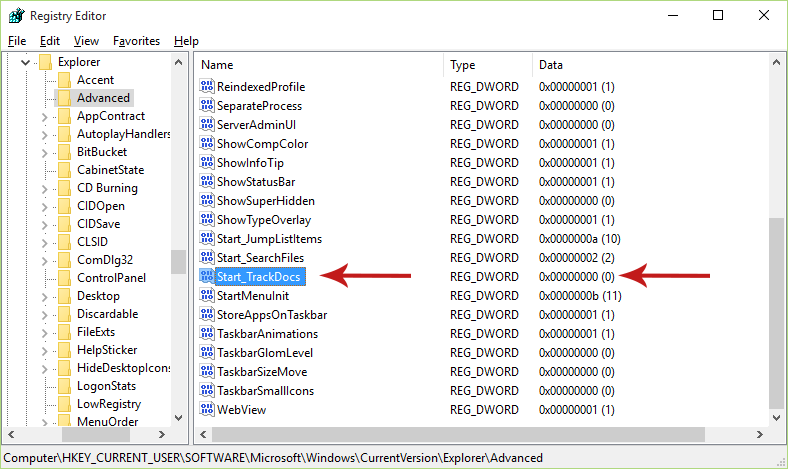788x469 pixels.
Task: Click the tree pane scroll-down arrow
Action: coord(178,417)
